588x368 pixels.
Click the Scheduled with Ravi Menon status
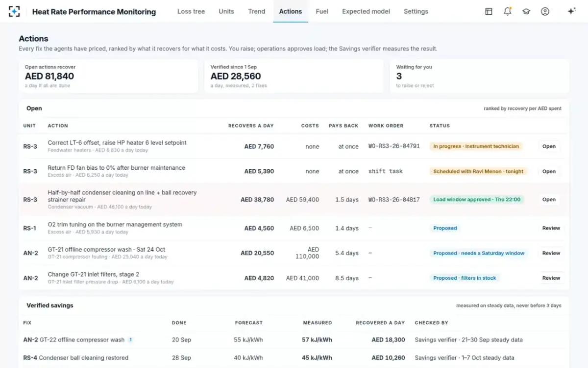point(478,171)
